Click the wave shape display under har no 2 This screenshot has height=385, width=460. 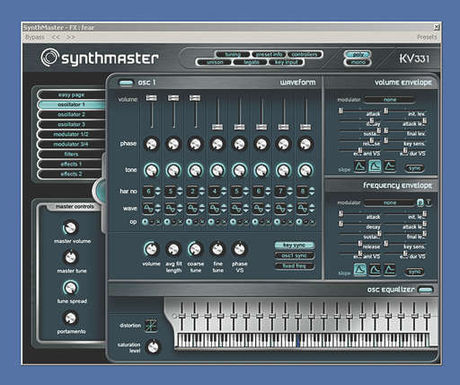tap(192, 208)
